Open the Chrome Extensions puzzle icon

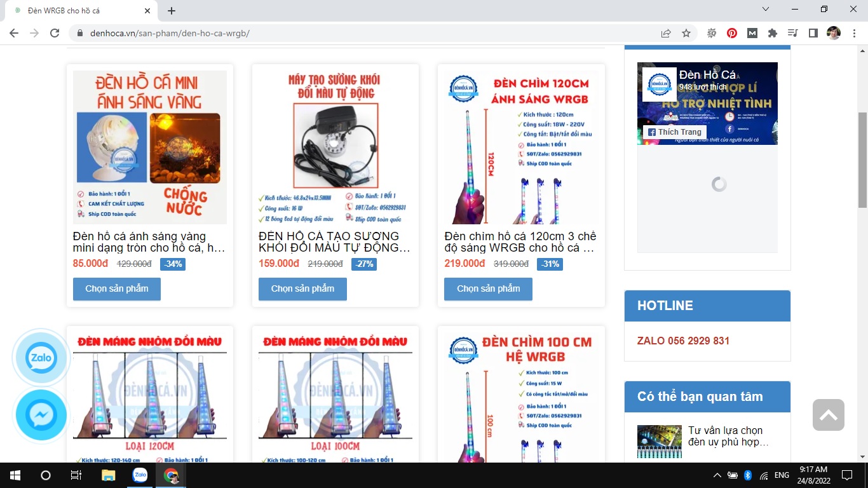coord(773,33)
